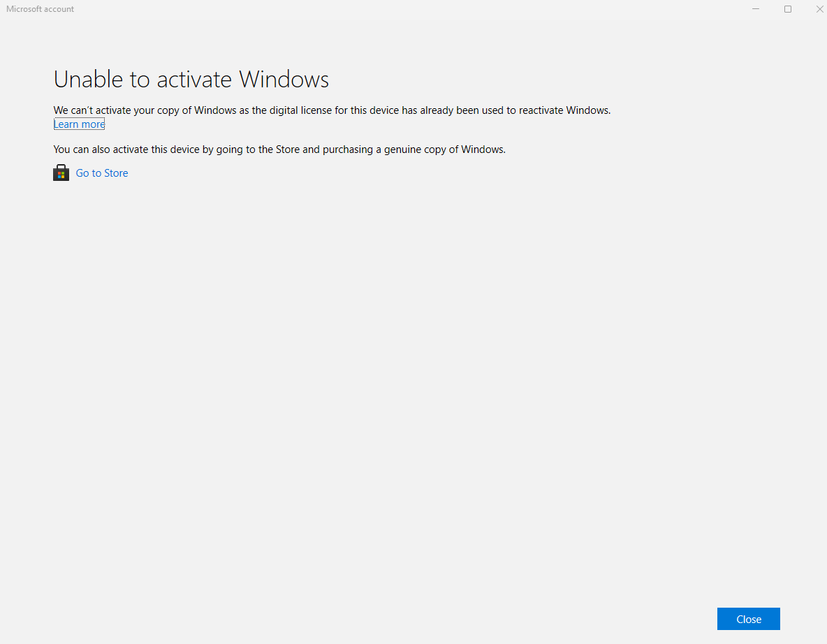
Task: Click the Microsoft Store shopping bag icon
Action: [x=61, y=173]
